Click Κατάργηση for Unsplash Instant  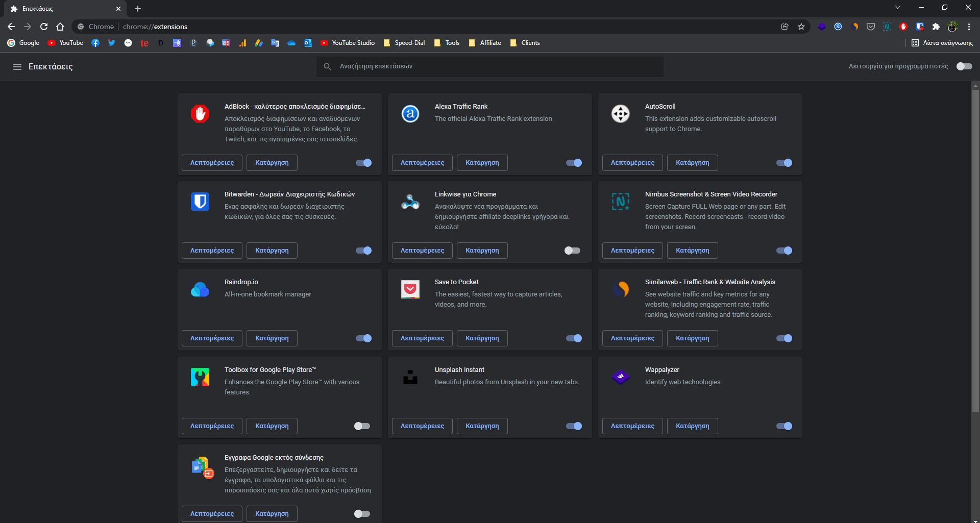[x=482, y=426]
